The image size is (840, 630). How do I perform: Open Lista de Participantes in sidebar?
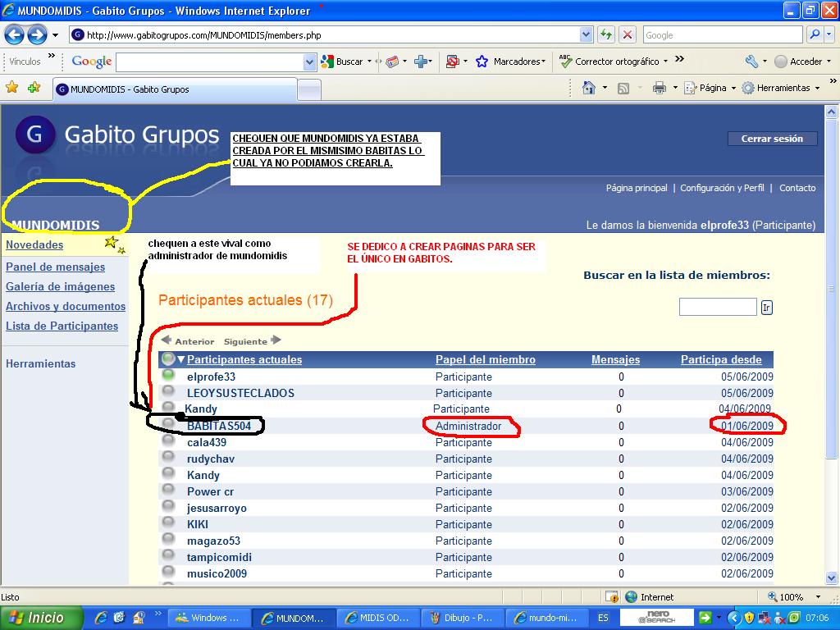(x=62, y=326)
